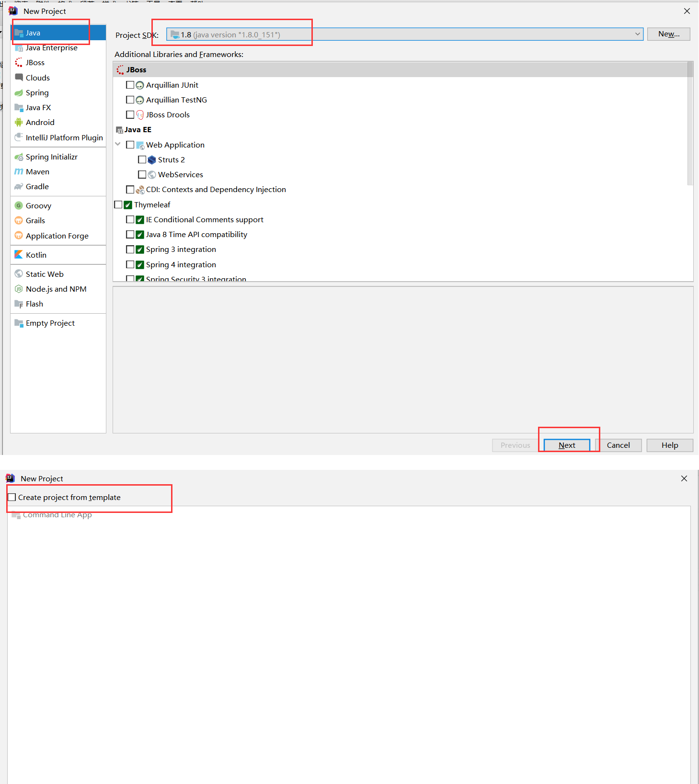This screenshot has height=784, width=699.
Task: Pick the Kotlin icon
Action: coord(19,255)
